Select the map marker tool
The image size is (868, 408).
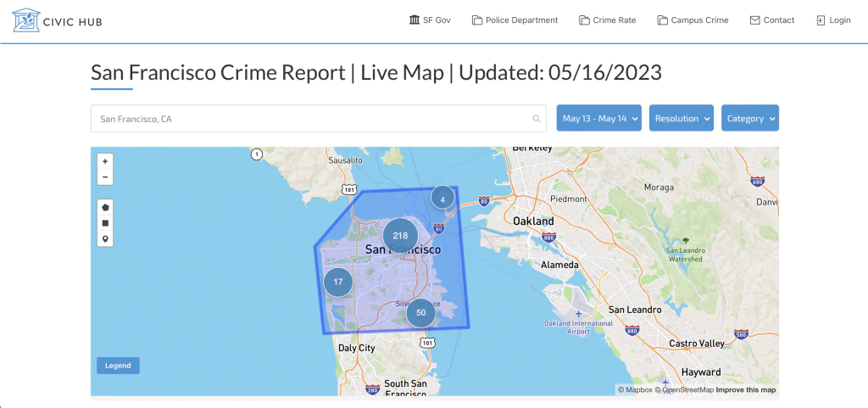click(x=105, y=239)
